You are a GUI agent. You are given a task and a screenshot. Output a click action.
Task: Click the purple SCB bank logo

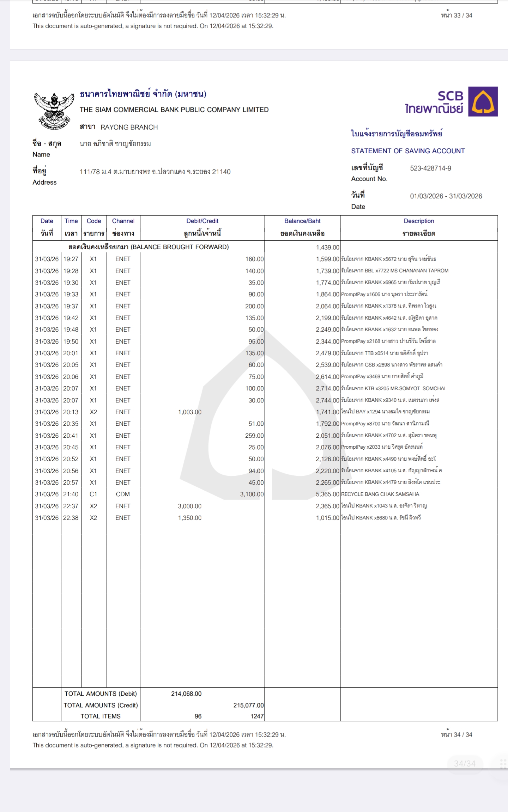pos(483,101)
